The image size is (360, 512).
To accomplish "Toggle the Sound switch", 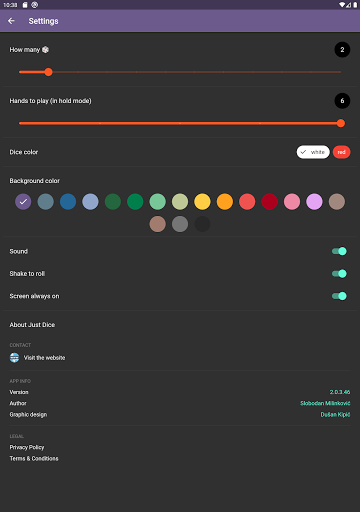I will 339,251.
